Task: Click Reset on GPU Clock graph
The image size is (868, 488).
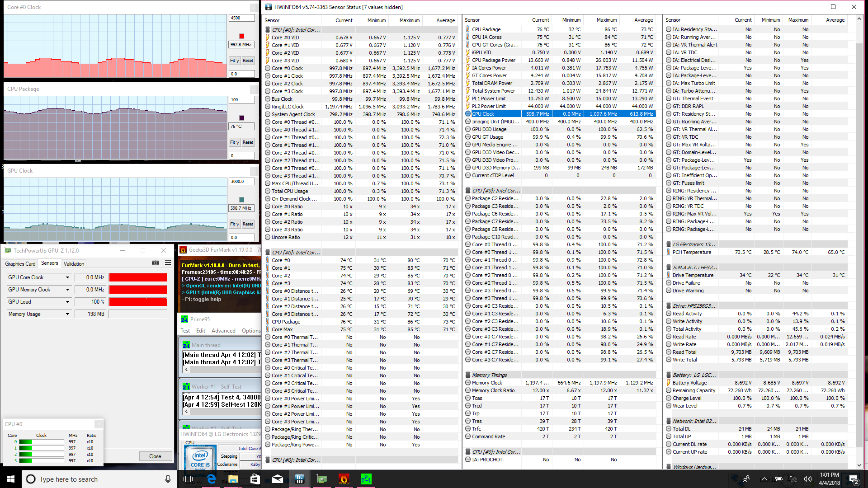Action: click(248, 224)
